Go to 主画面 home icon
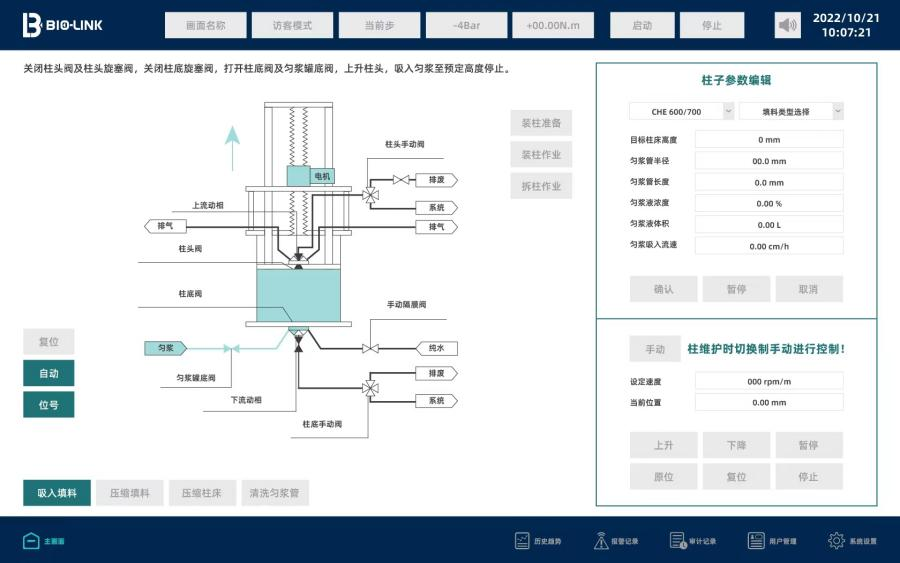 point(31,541)
